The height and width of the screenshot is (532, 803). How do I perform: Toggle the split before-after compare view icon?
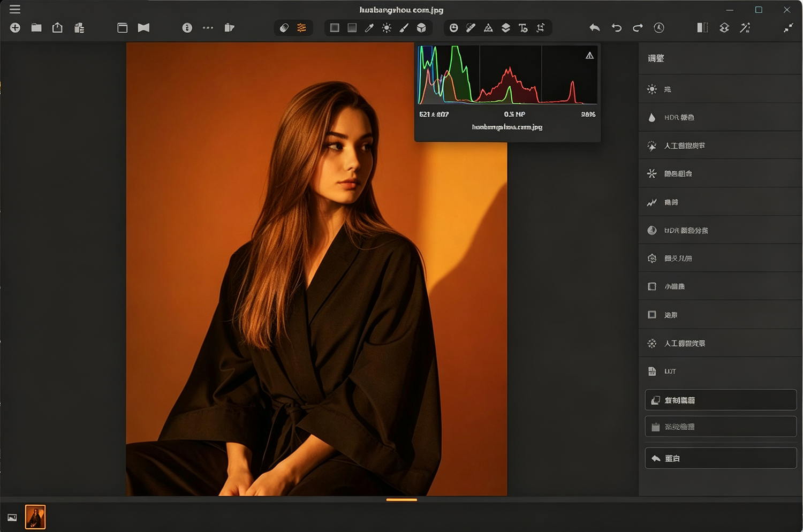tap(702, 28)
